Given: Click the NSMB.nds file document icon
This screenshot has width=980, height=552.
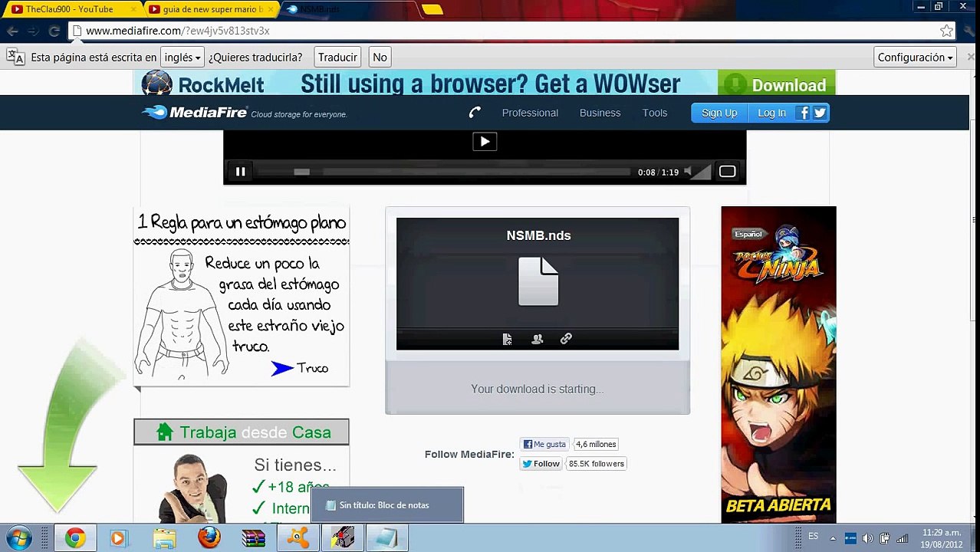Looking at the screenshot, I should coord(538,281).
